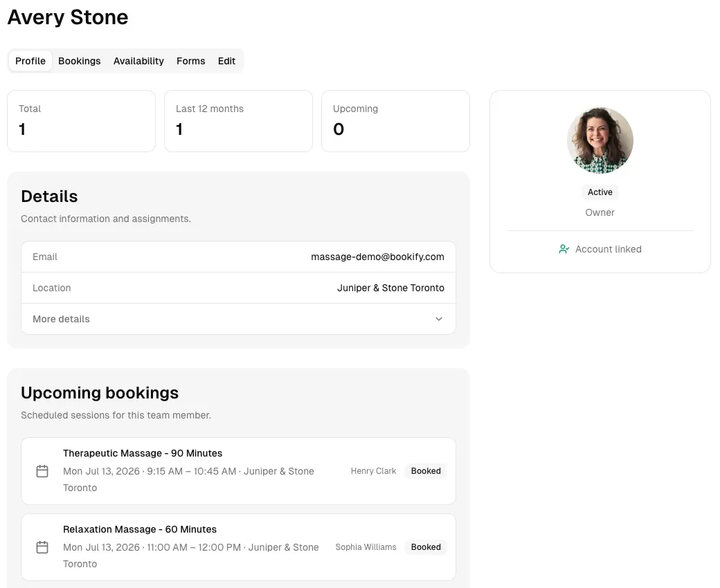Click 'Scheduled sessions for this team member.' text
Image resolution: width=720 pixels, height=588 pixels.
[x=116, y=415]
